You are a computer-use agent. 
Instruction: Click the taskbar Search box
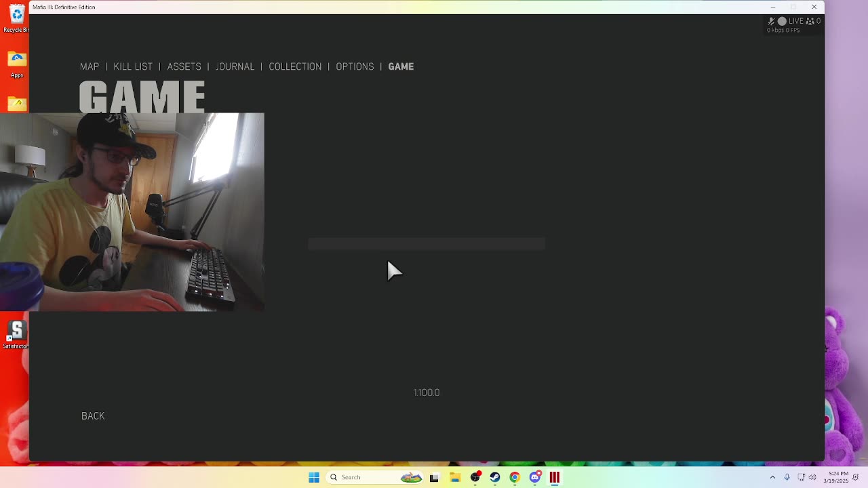point(374,477)
